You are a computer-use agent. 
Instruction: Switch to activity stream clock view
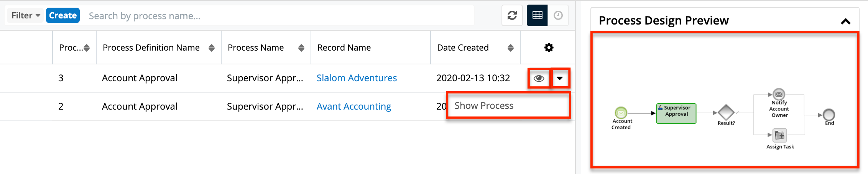click(x=558, y=15)
